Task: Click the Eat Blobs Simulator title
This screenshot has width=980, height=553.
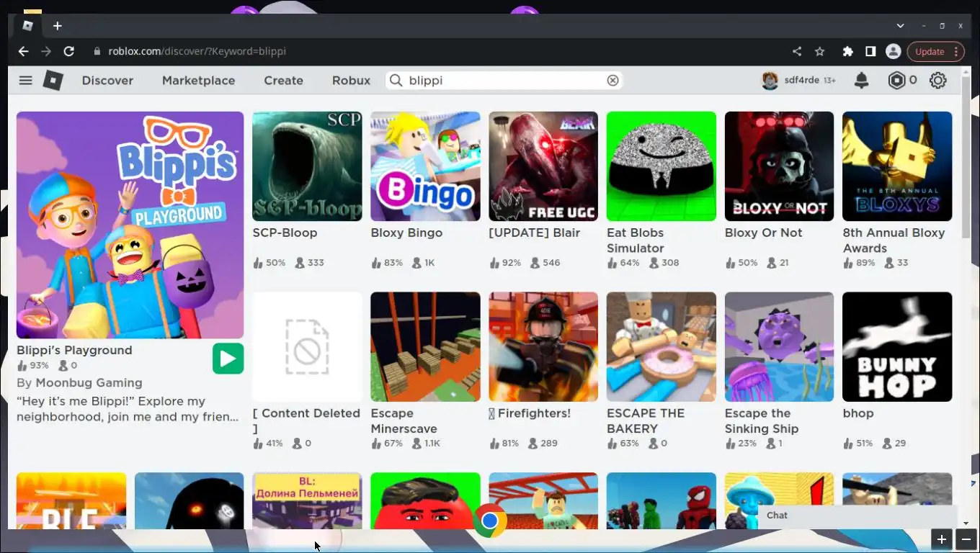Action: (x=636, y=240)
